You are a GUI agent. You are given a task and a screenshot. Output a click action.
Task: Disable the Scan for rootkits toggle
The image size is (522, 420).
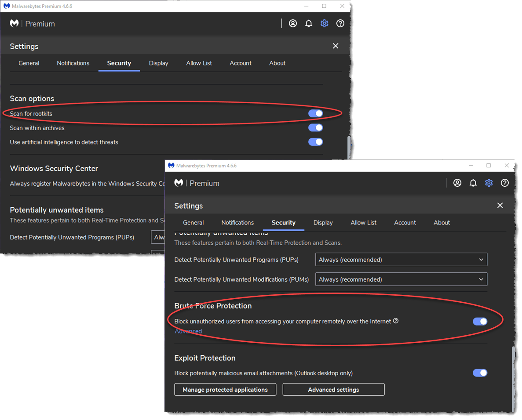(315, 113)
